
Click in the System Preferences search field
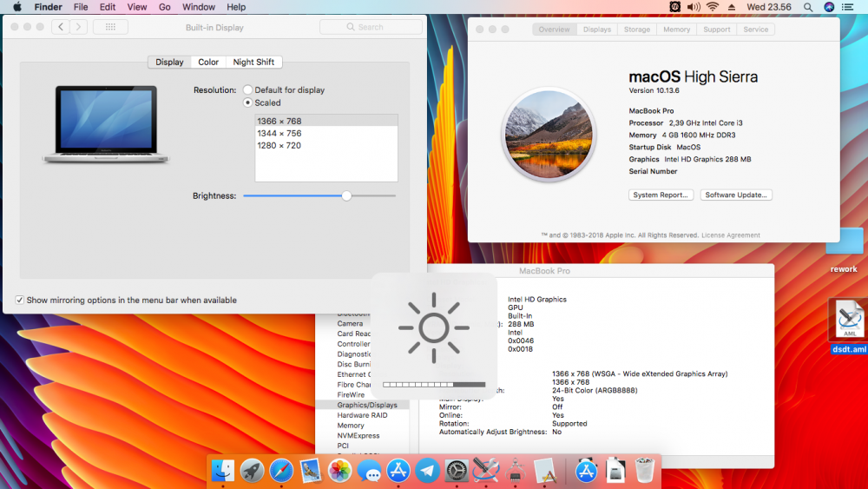pyautogui.click(x=371, y=27)
